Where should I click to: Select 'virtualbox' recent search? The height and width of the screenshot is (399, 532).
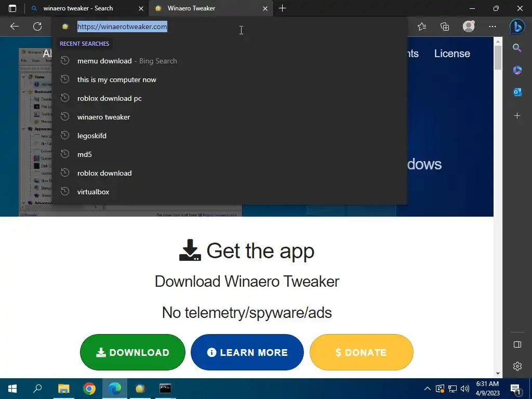tap(229, 192)
